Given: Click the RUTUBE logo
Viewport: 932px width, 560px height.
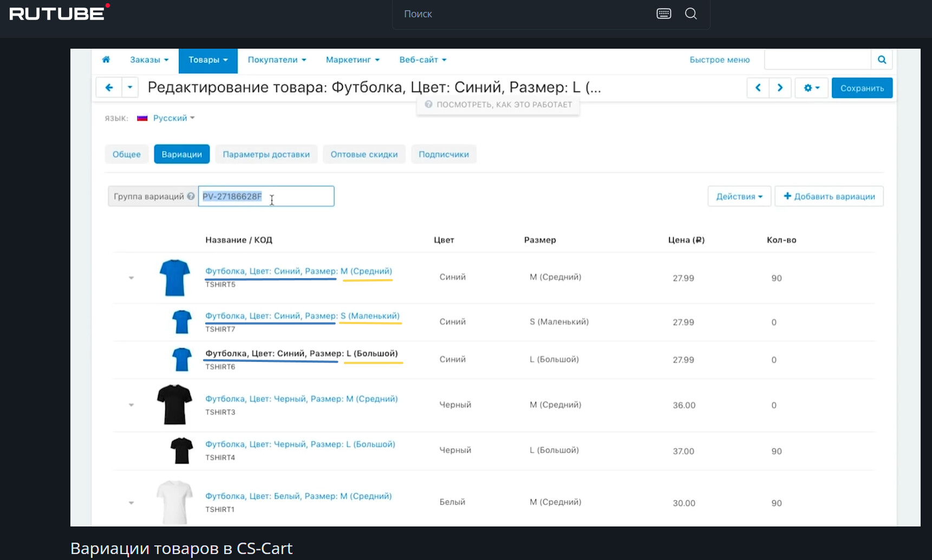Looking at the screenshot, I should point(57,13).
